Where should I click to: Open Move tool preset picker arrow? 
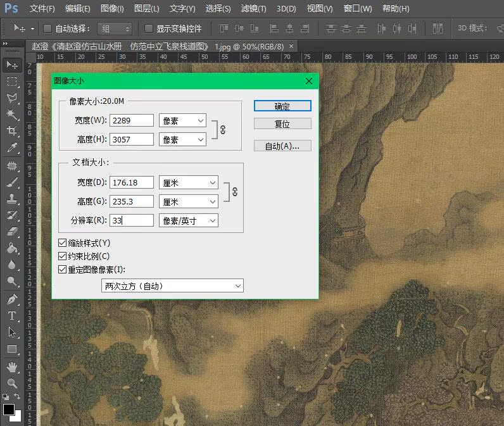[x=32, y=28]
